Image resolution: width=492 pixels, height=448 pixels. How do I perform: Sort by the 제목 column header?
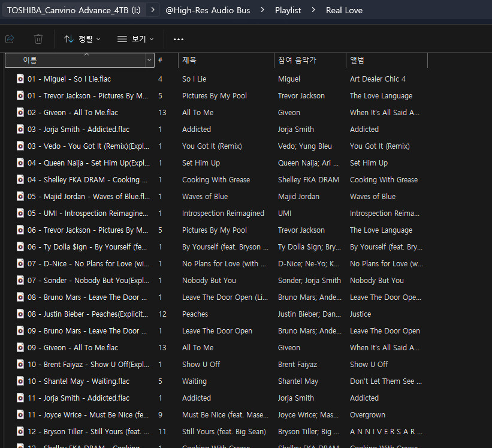point(189,61)
